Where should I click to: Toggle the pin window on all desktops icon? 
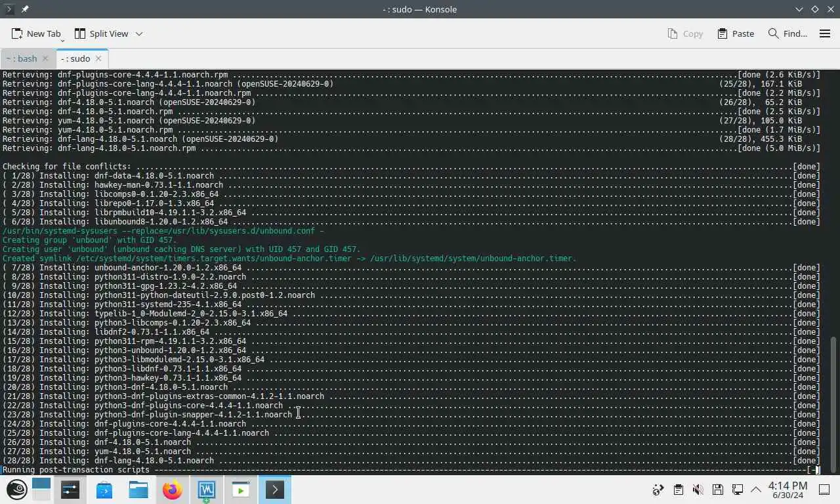(25, 9)
